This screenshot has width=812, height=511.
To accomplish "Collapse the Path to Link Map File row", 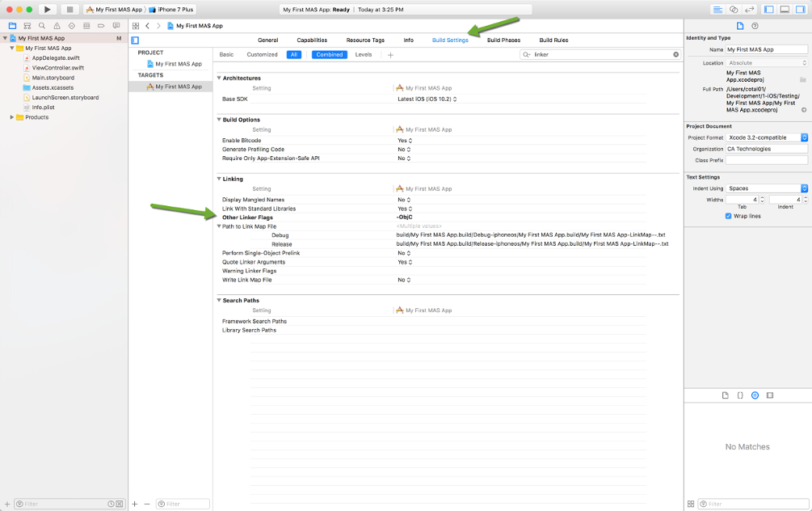I will coord(219,226).
